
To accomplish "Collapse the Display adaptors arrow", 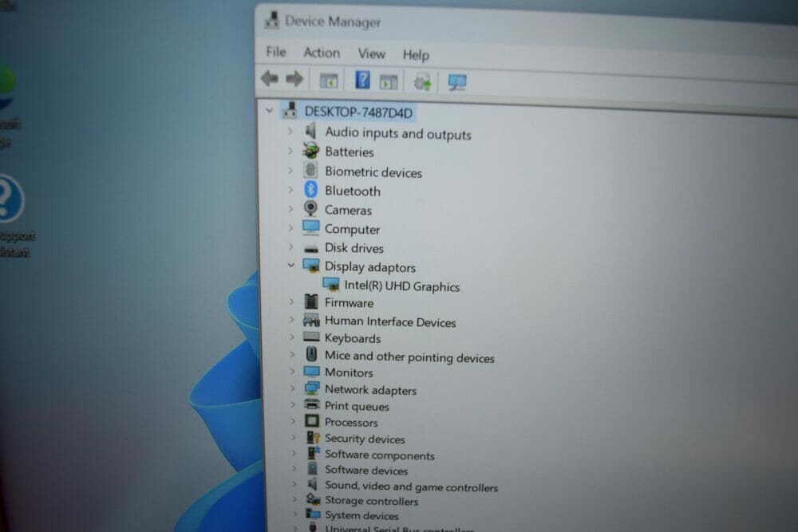I will (x=291, y=265).
